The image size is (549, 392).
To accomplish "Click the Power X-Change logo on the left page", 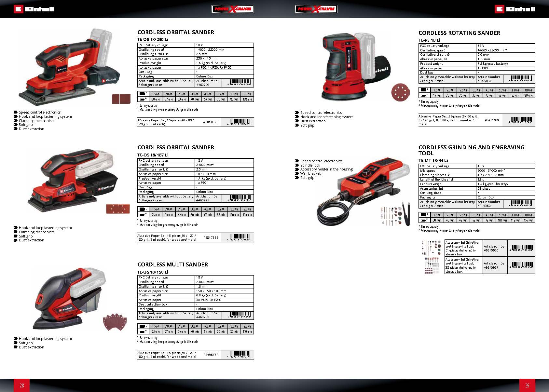I will point(233,9).
